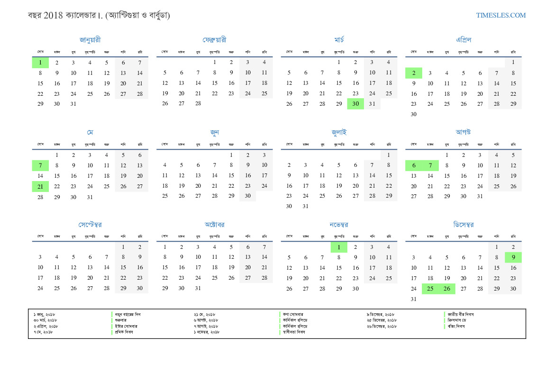Select the জানুয়ারী (January) month heading
This screenshot has height=392, width=554.
(x=90, y=40)
